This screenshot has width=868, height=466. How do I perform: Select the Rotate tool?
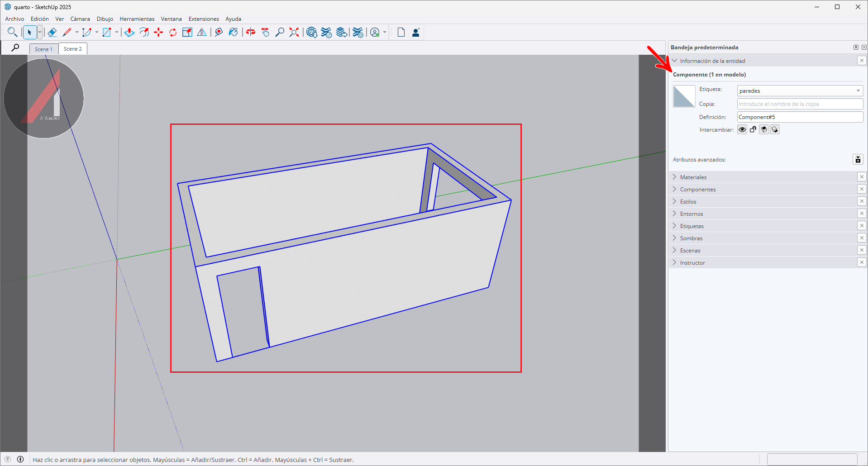click(173, 32)
